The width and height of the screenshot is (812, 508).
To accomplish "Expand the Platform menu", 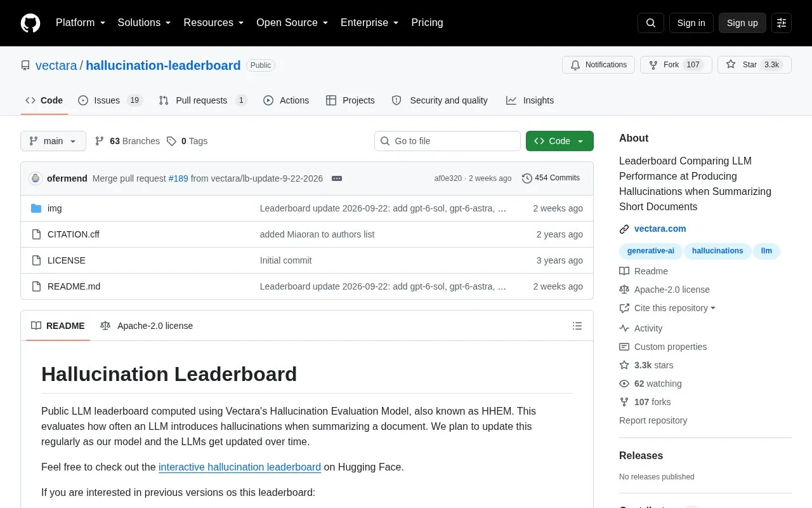I will (x=80, y=23).
